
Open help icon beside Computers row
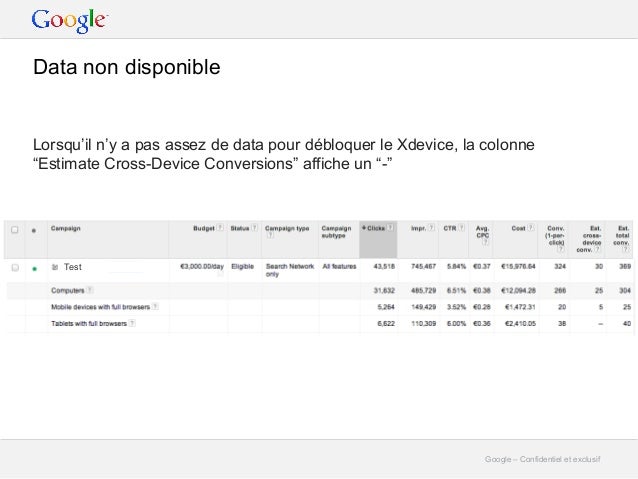tap(90, 290)
